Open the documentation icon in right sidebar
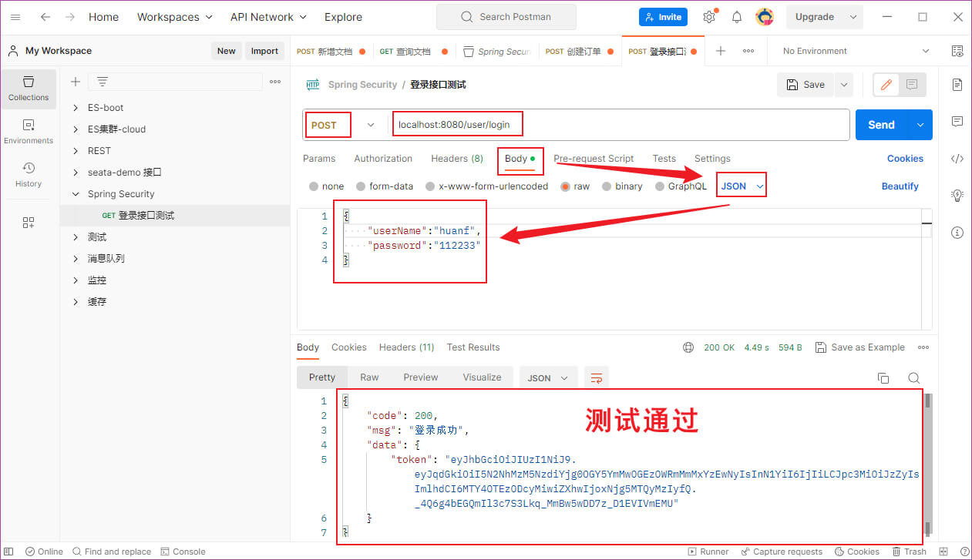This screenshot has height=560, width=972. (957, 85)
